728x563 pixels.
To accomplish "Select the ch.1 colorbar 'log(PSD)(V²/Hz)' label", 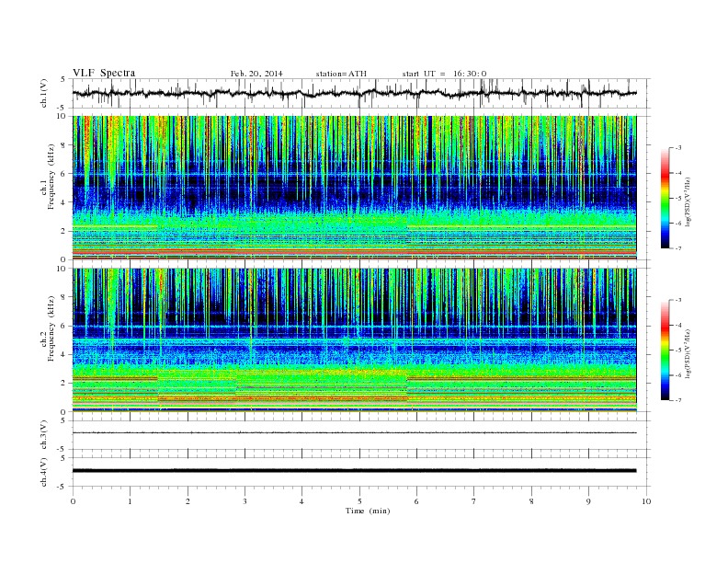I will [x=688, y=201].
